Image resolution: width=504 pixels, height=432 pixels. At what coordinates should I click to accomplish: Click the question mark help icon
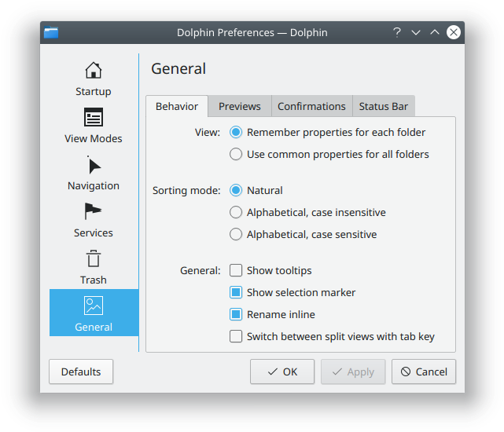pos(397,33)
